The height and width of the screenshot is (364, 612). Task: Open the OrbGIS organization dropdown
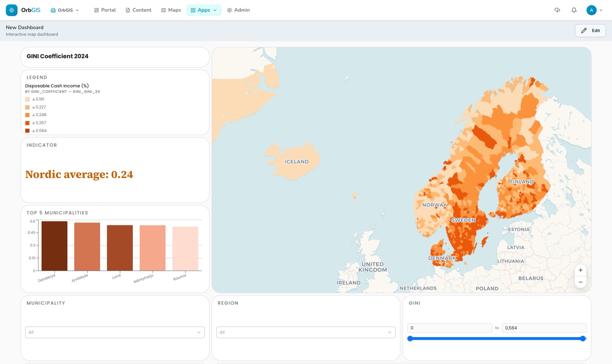tap(65, 10)
